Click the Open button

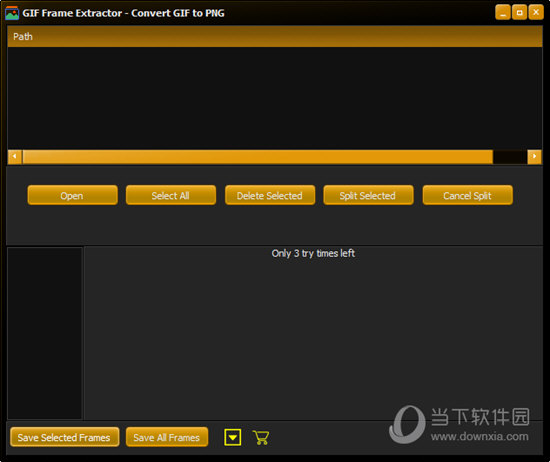[x=72, y=195]
